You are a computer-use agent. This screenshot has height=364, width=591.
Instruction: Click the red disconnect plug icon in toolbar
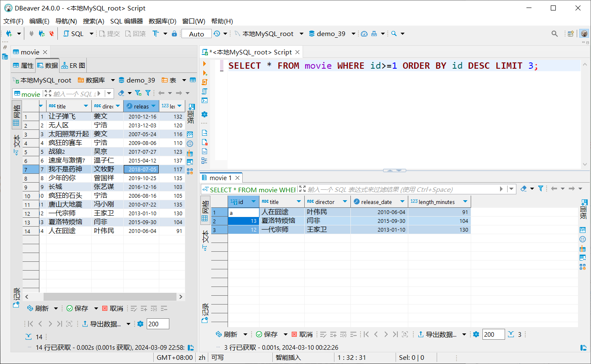click(52, 34)
